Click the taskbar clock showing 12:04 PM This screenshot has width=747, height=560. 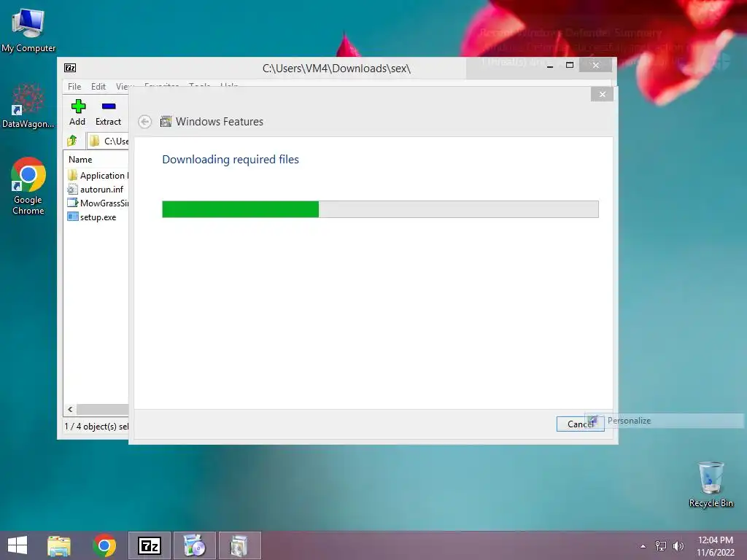(x=715, y=545)
